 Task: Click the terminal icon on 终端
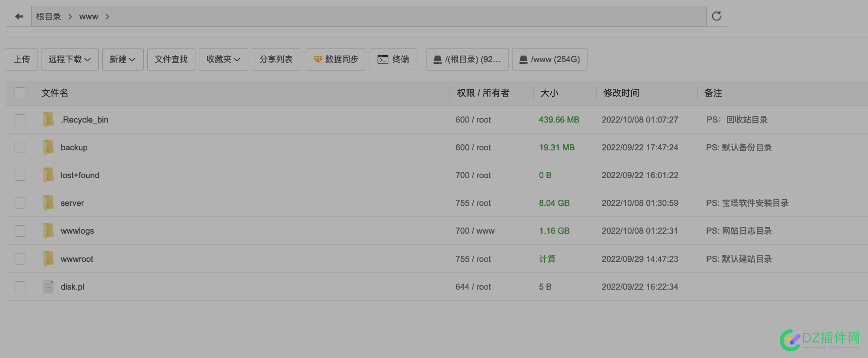(383, 60)
